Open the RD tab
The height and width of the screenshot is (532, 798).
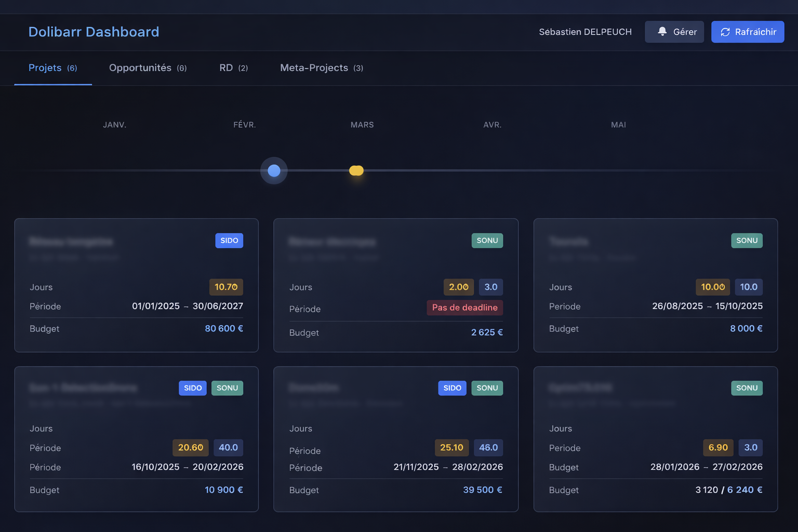tap(227, 68)
